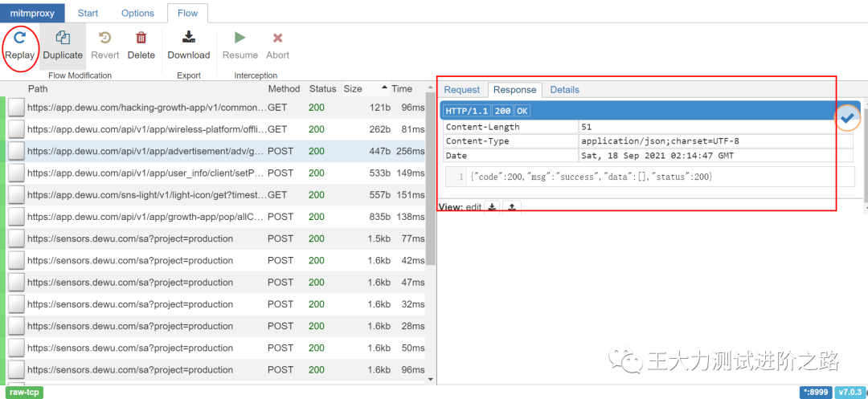Click the 256ms time cell
This screenshot has height=399, width=868.
coord(410,151)
